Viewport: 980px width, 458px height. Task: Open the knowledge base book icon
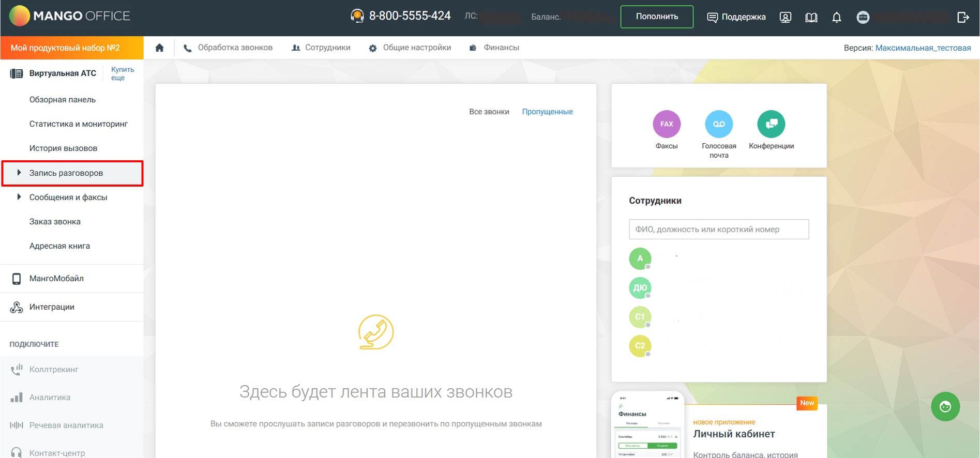click(x=811, y=17)
